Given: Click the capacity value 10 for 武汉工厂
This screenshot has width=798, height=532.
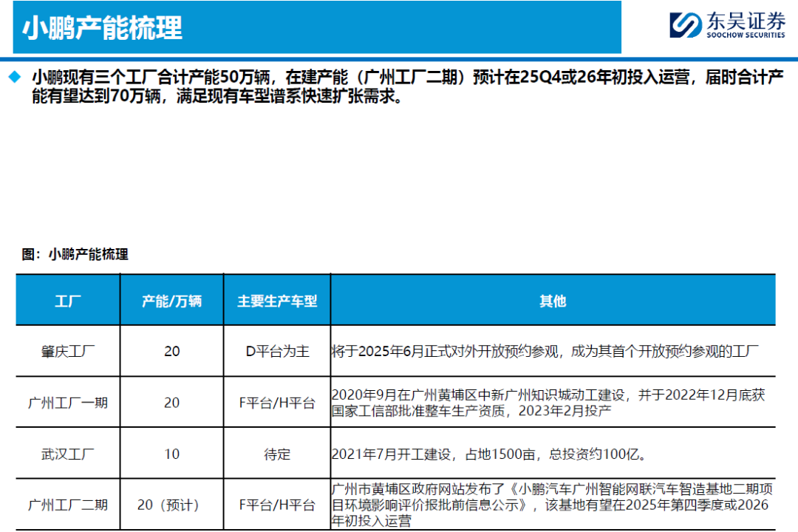Looking at the screenshot, I should (171, 454).
